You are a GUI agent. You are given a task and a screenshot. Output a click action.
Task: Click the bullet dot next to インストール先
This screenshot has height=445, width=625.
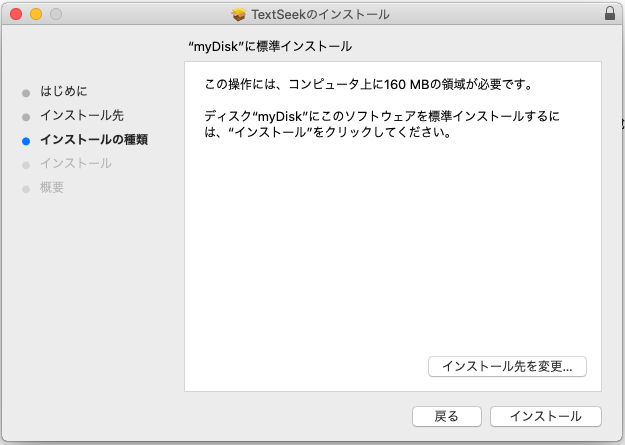(26, 116)
